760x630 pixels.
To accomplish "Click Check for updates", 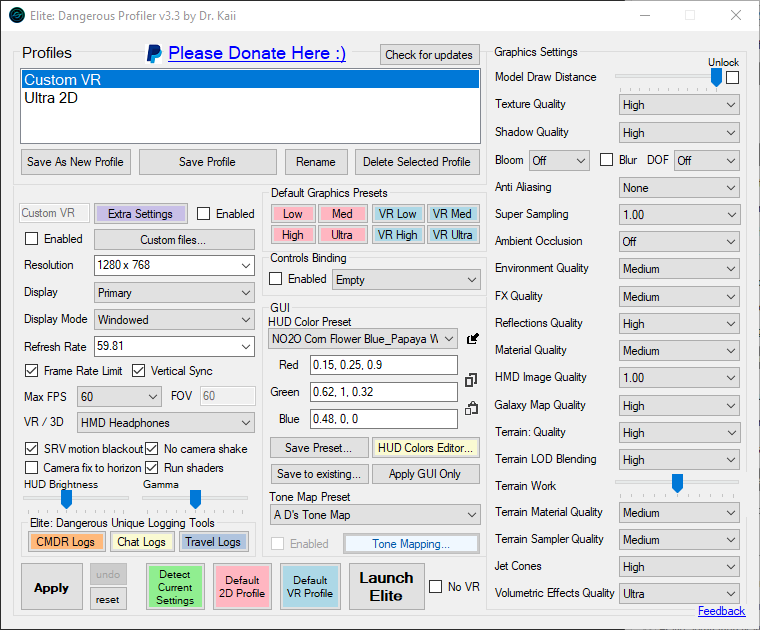I will [x=429, y=55].
